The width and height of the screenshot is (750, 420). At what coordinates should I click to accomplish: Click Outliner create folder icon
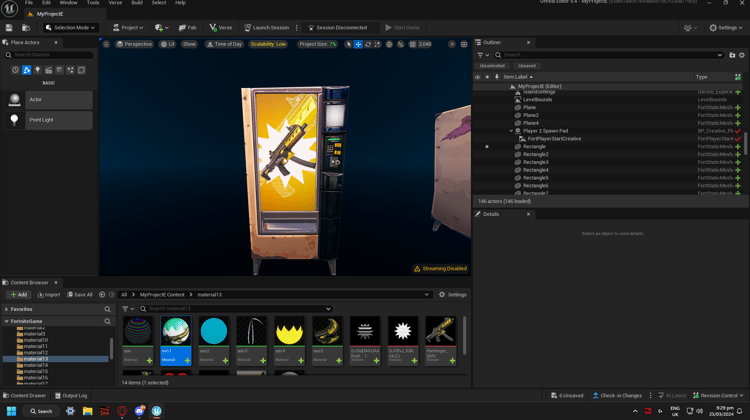732,55
